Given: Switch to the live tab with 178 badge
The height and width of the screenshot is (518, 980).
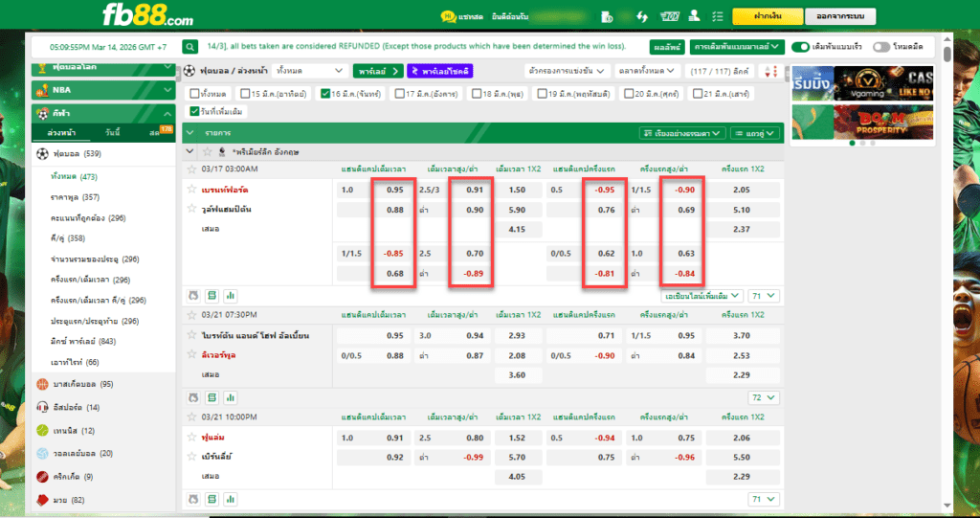Looking at the screenshot, I should (x=158, y=133).
